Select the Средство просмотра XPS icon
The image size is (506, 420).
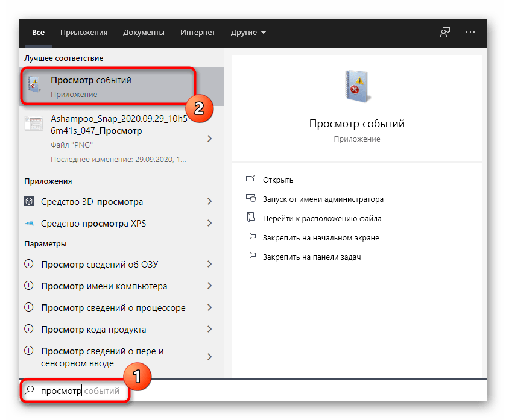29,222
